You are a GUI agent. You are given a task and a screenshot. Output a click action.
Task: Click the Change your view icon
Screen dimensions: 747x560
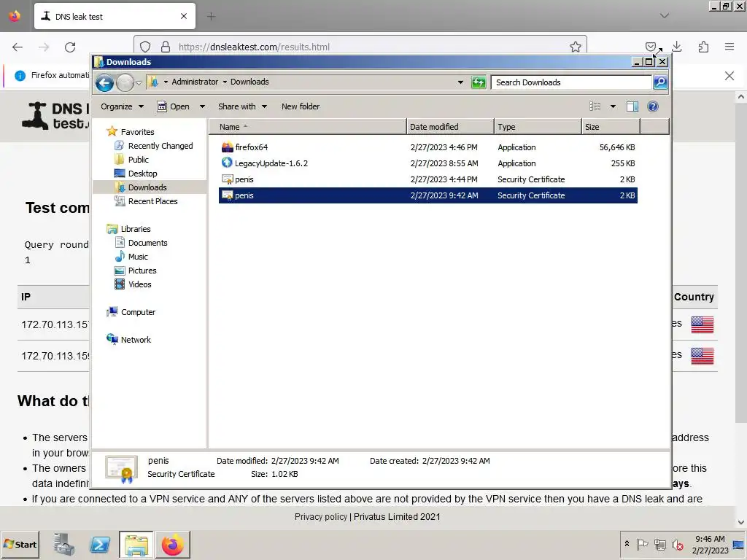(595, 106)
